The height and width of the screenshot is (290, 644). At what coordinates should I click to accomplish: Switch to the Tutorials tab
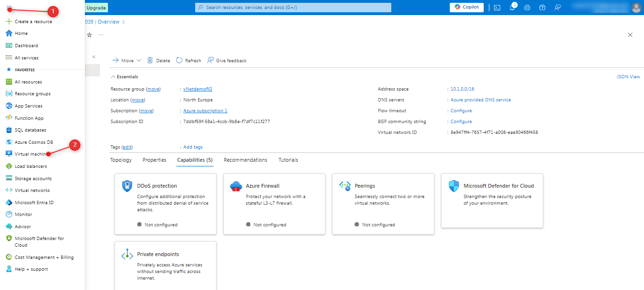[289, 160]
